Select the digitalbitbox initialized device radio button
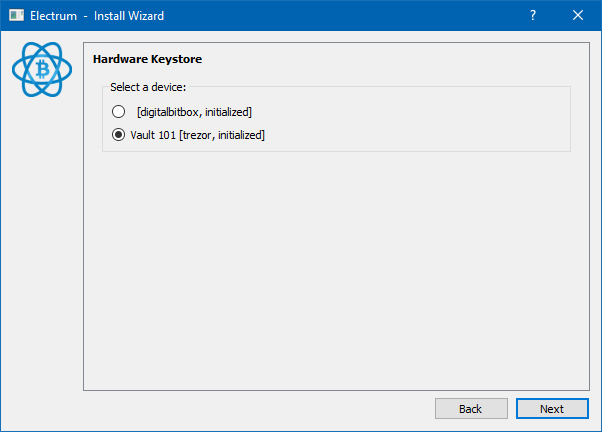Screen dimensions: 602x432 118,112
